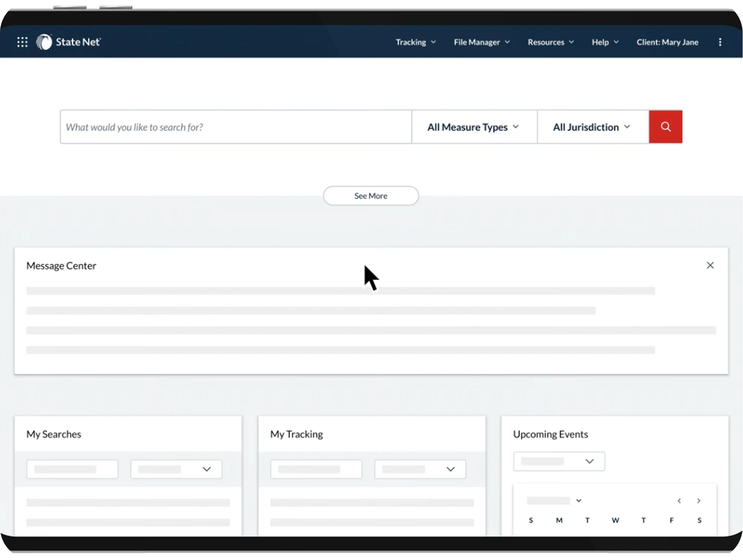The image size is (743, 560).
Task: Click the red search magnifier button
Action: click(x=665, y=127)
